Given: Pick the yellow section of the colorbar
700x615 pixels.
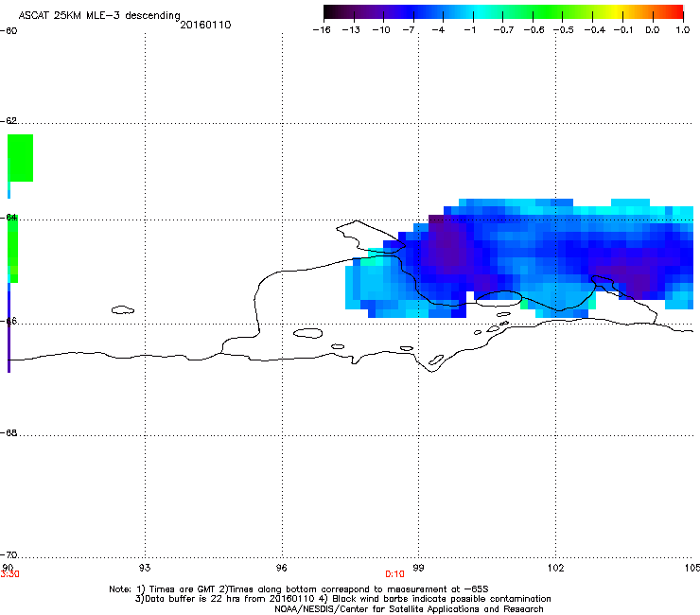Looking at the screenshot, I should tap(616, 11).
